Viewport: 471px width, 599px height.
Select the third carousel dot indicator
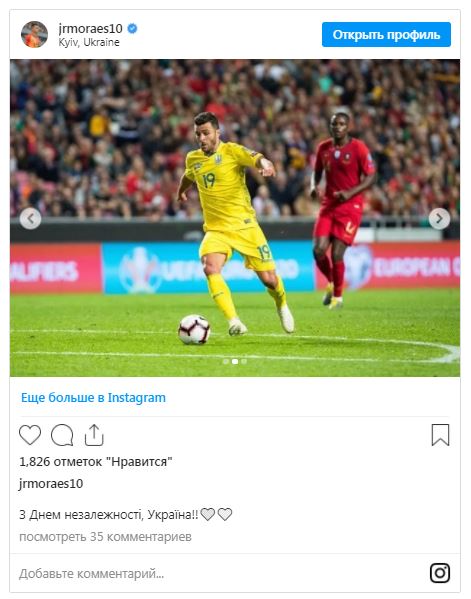click(244, 361)
